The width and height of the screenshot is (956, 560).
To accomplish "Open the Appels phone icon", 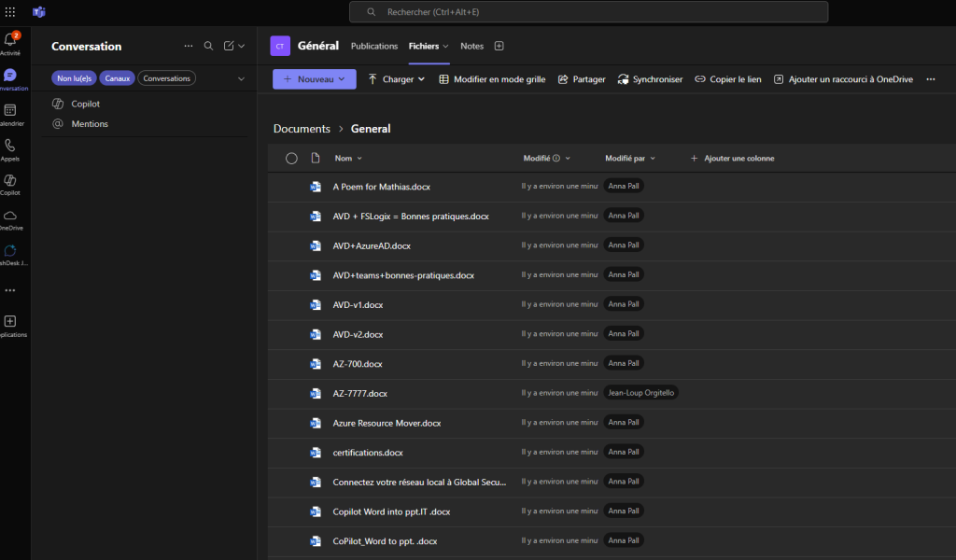I will (x=9, y=145).
